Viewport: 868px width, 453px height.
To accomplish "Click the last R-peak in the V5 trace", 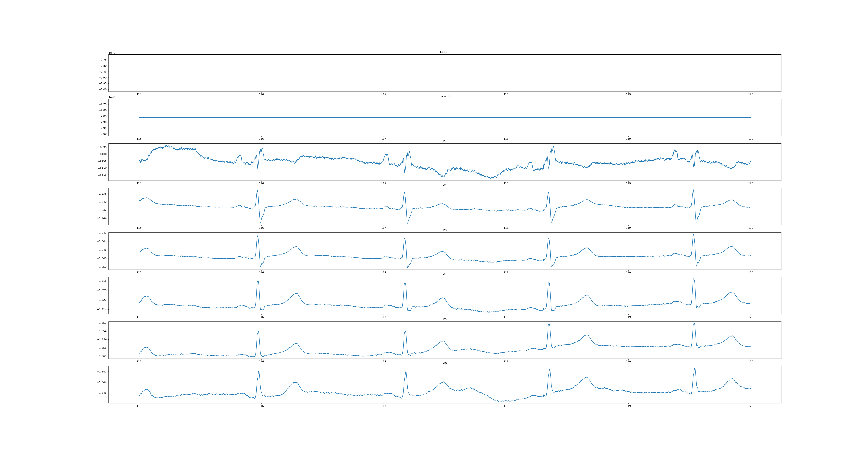I will coord(694,324).
